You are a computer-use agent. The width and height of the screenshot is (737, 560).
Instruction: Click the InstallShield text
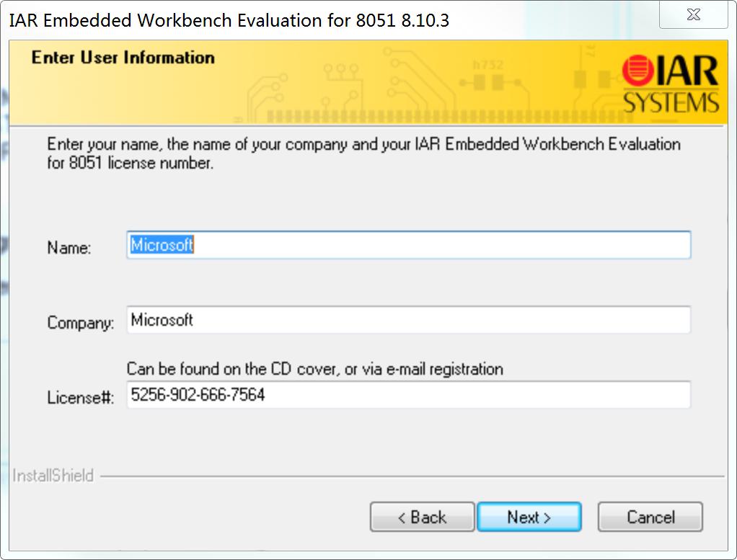53,476
